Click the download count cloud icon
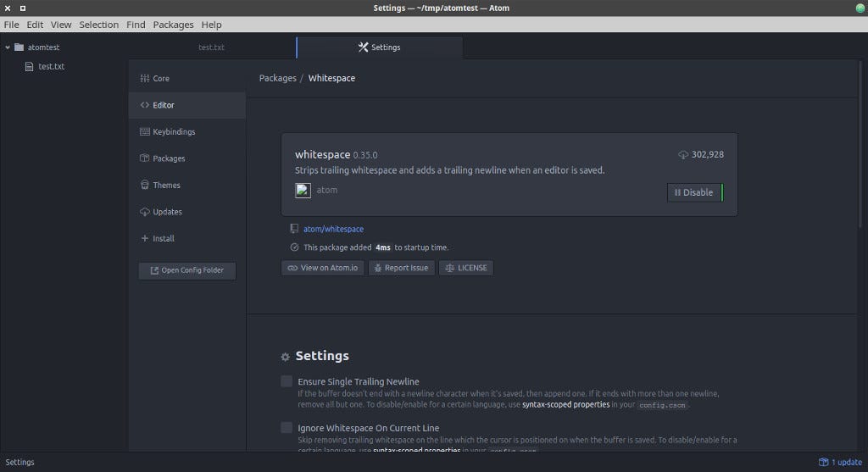This screenshot has height=472, width=868. coord(683,155)
